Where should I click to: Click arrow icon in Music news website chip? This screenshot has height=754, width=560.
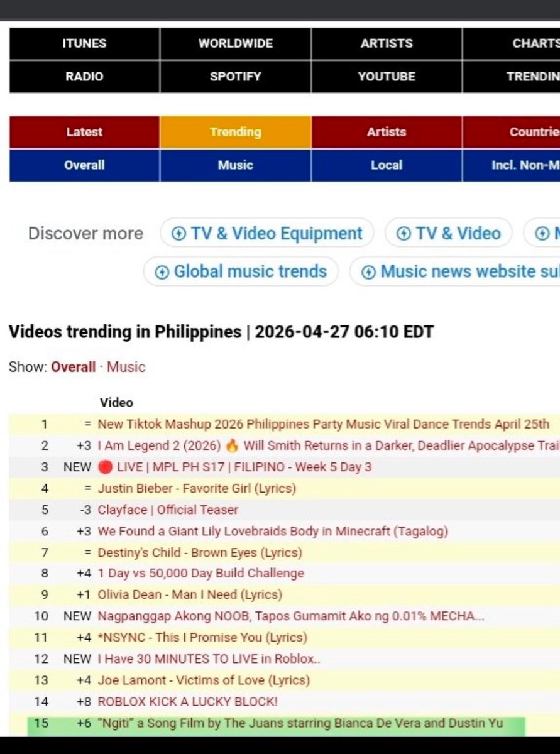369,272
